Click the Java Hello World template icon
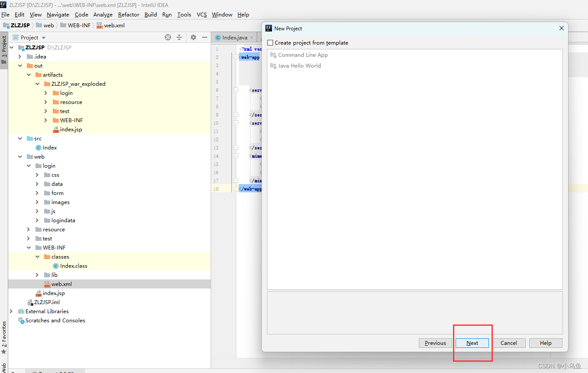This screenshot has width=588, height=373. 273,66
